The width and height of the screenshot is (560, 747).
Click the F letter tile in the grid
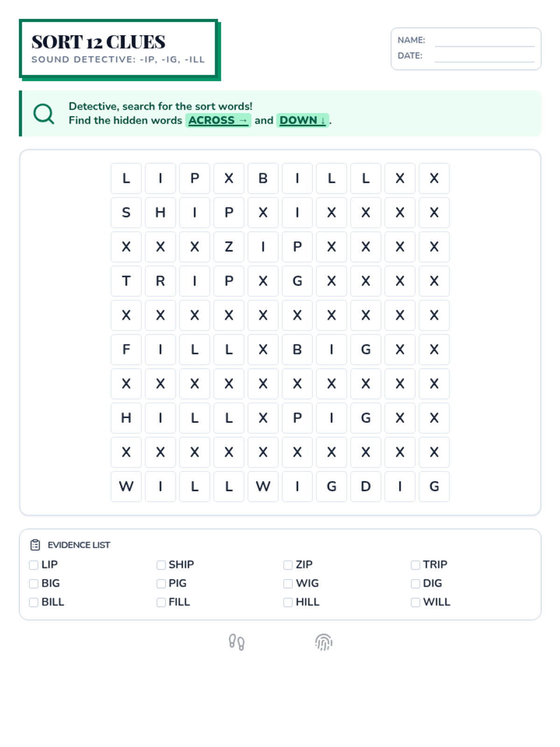[x=126, y=350]
